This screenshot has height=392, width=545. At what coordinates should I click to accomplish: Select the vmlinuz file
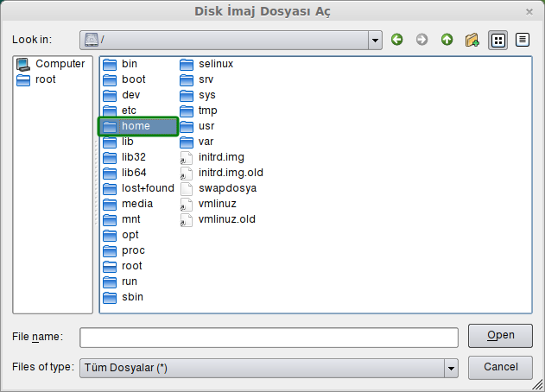208,204
